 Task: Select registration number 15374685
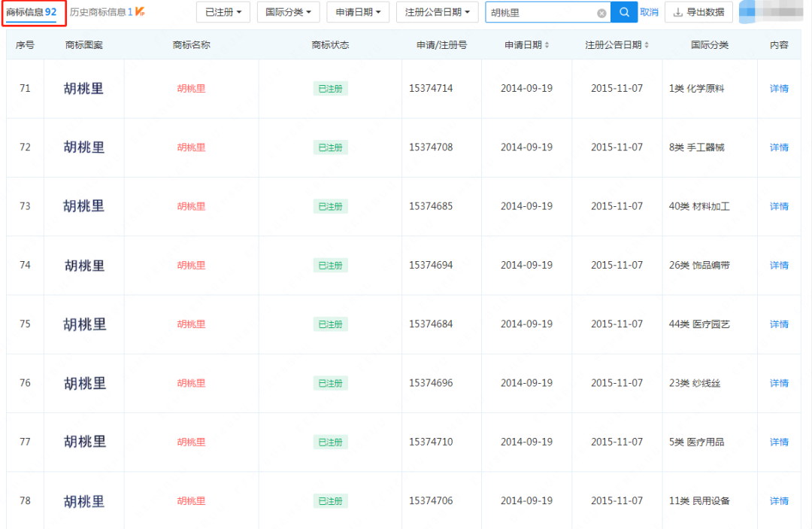431,206
